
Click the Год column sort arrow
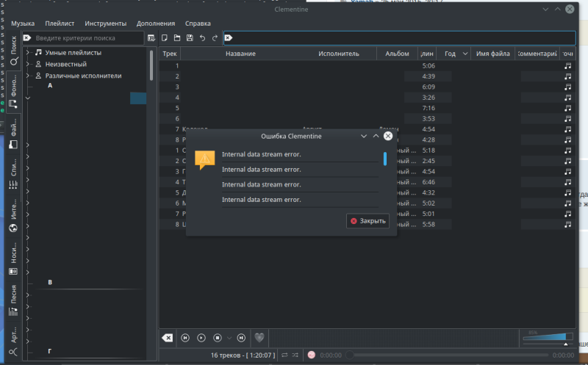click(465, 54)
